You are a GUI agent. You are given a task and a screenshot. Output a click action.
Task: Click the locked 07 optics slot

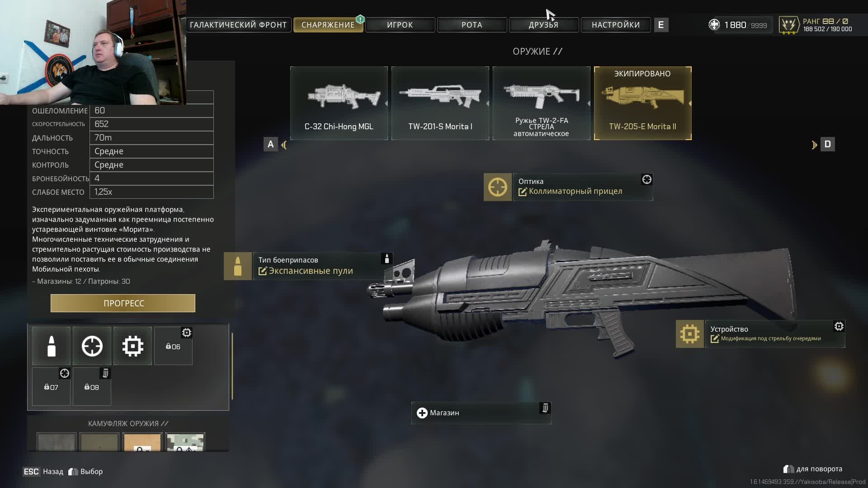pyautogui.click(x=51, y=387)
